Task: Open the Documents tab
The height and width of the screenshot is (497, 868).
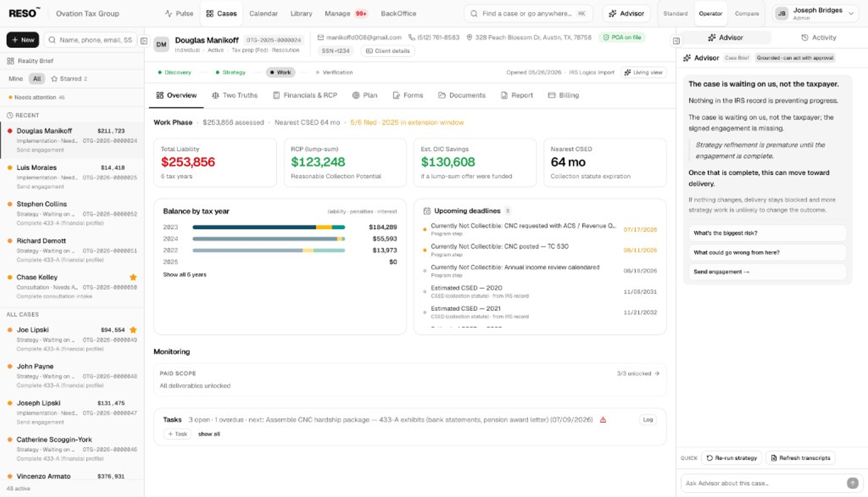Action: coord(462,95)
